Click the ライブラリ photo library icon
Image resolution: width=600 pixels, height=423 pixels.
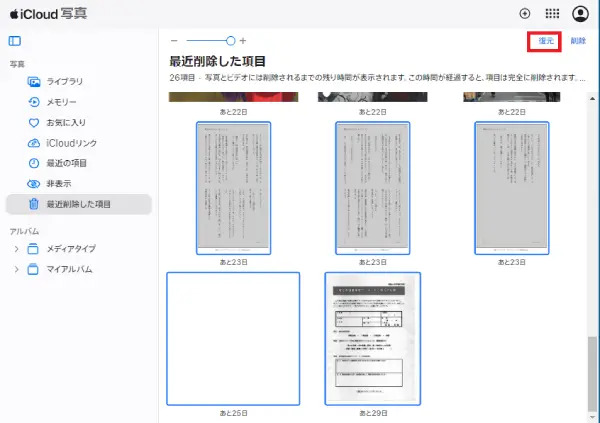(34, 82)
